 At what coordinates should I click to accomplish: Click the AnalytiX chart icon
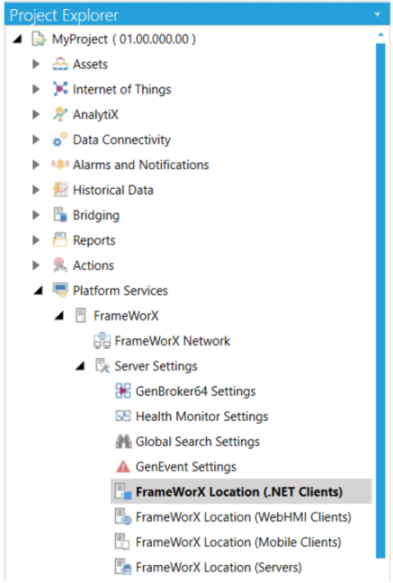click(60, 115)
